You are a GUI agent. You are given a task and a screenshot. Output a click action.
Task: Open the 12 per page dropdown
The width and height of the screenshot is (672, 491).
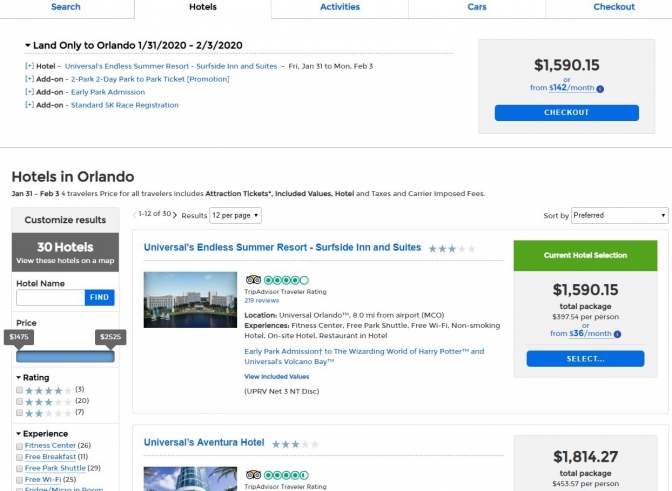[235, 215]
